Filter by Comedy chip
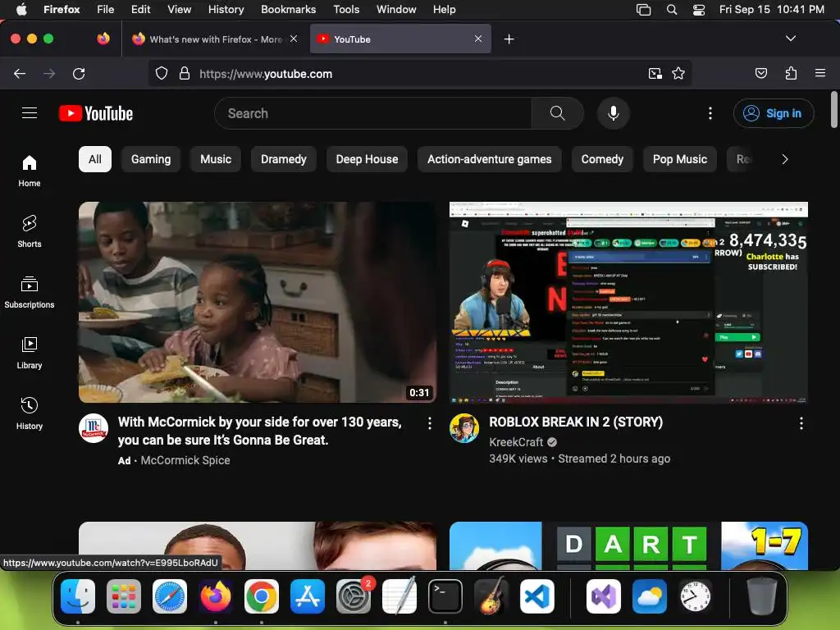The width and height of the screenshot is (840, 630). [x=602, y=159]
